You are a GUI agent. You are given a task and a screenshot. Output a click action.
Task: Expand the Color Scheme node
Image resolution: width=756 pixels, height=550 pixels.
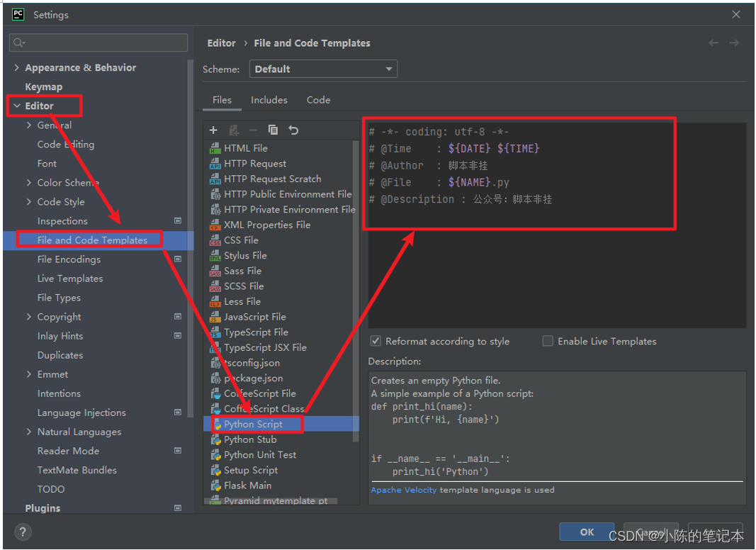pyautogui.click(x=29, y=182)
